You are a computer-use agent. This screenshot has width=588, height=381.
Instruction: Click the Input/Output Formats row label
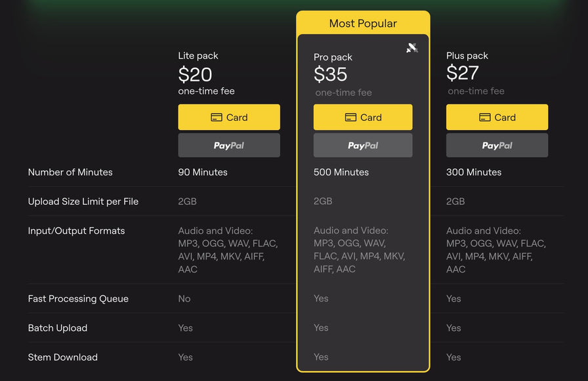click(76, 231)
